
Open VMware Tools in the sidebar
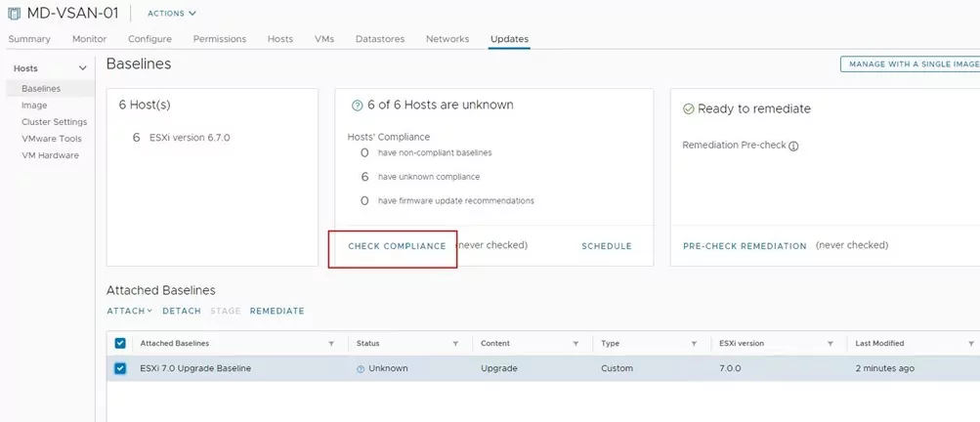click(51, 139)
